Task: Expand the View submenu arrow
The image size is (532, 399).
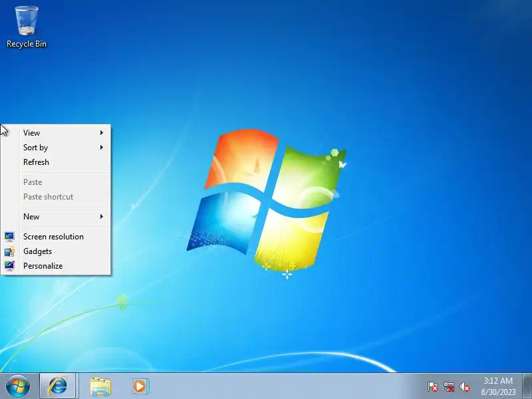Action: click(102, 132)
